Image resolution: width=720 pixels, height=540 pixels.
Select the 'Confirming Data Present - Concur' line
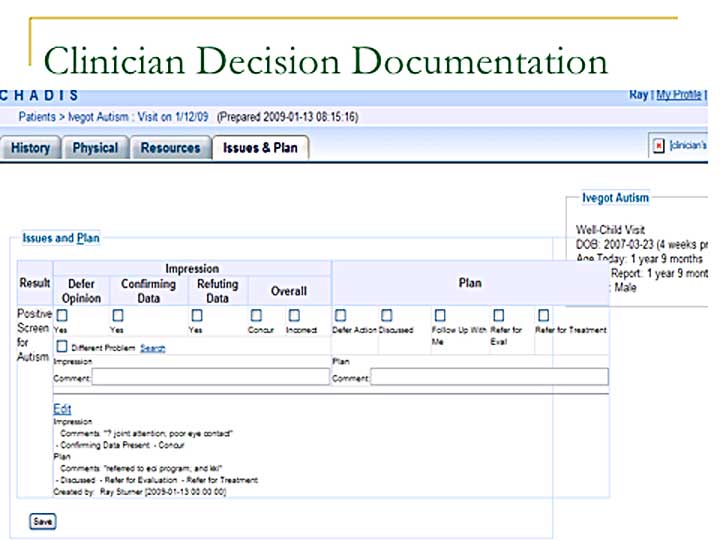[120, 445]
